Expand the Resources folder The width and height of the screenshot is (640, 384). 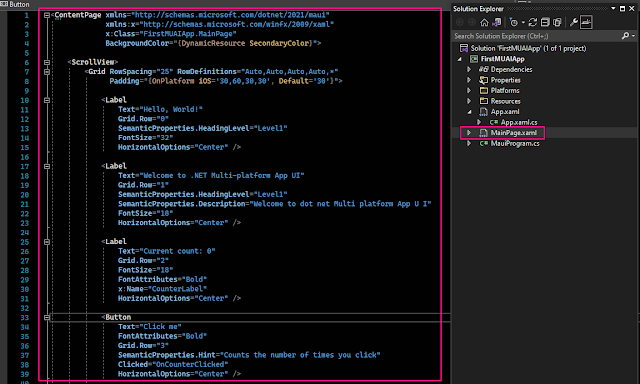(469, 101)
